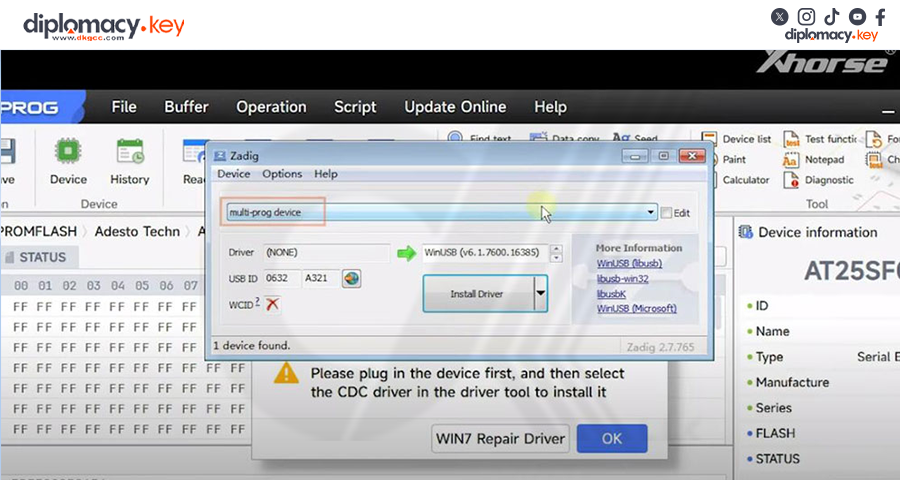Open Zadig's Help menu
Viewport: 900px width, 480px height.
(x=325, y=174)
